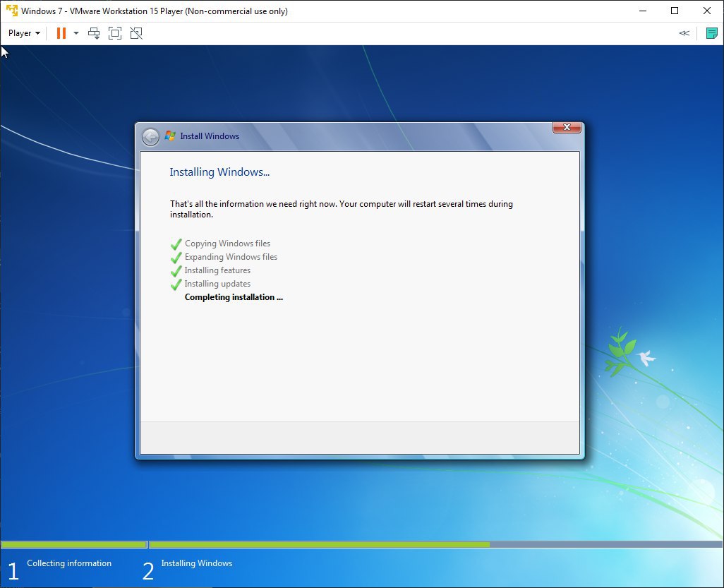This screenshot has width=724, height=588.
Task: Click the 'Copying Windows files' step text
Action: (228, 244)
